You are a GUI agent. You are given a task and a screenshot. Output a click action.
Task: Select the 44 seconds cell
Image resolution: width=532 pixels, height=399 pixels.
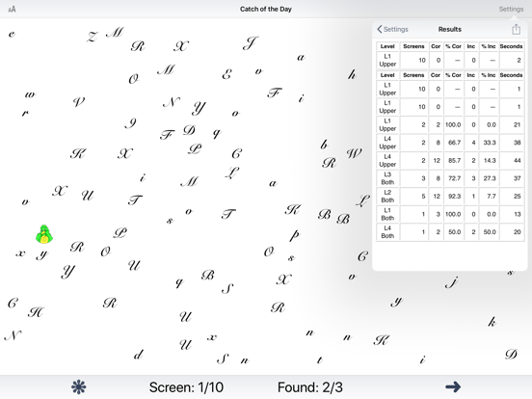pos(512,161)
